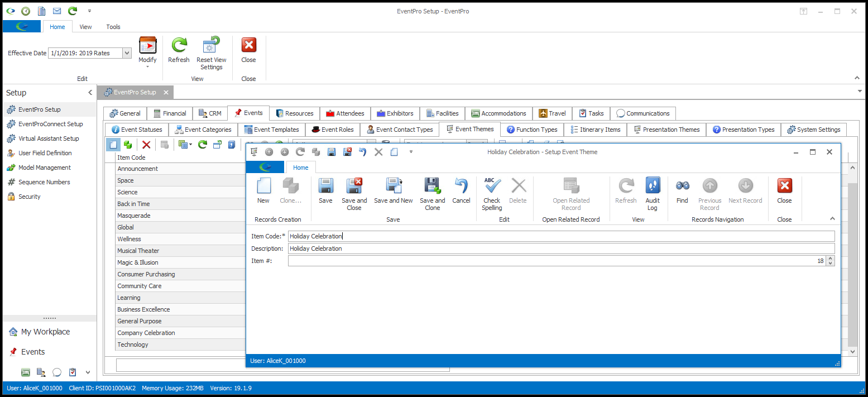Close the Setup Event Theme via ribbon Close
Viewport: 868px width, 397px height.
784,191
